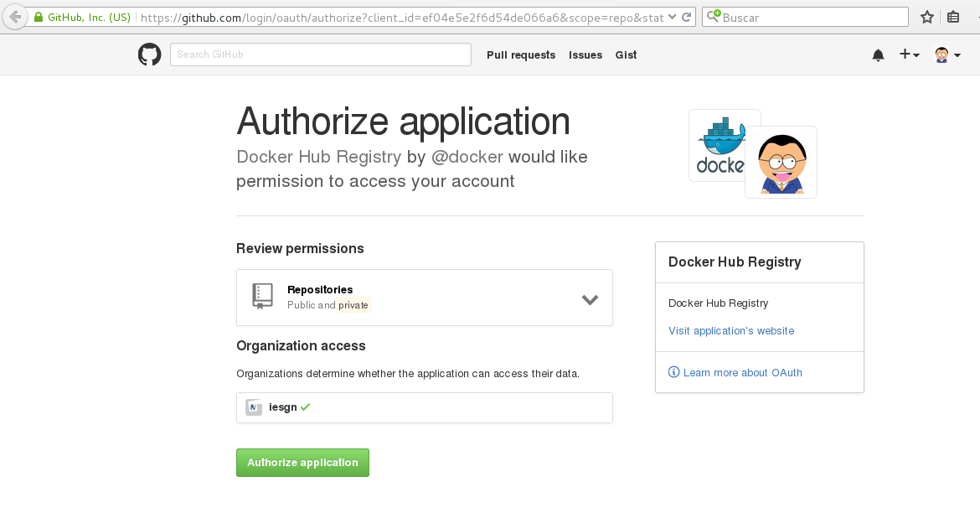
Task: Click the GitHub Octocat logo
Action: [149, 55]
